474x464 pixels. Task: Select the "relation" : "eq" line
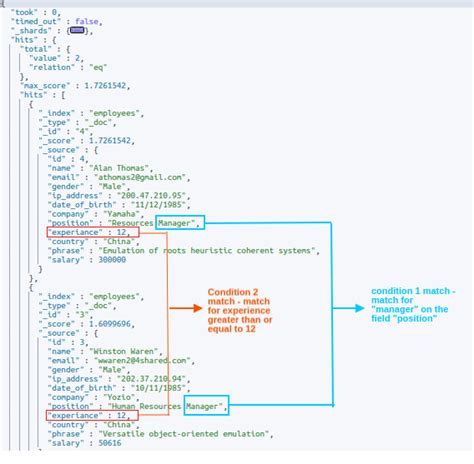coord(68,67)
